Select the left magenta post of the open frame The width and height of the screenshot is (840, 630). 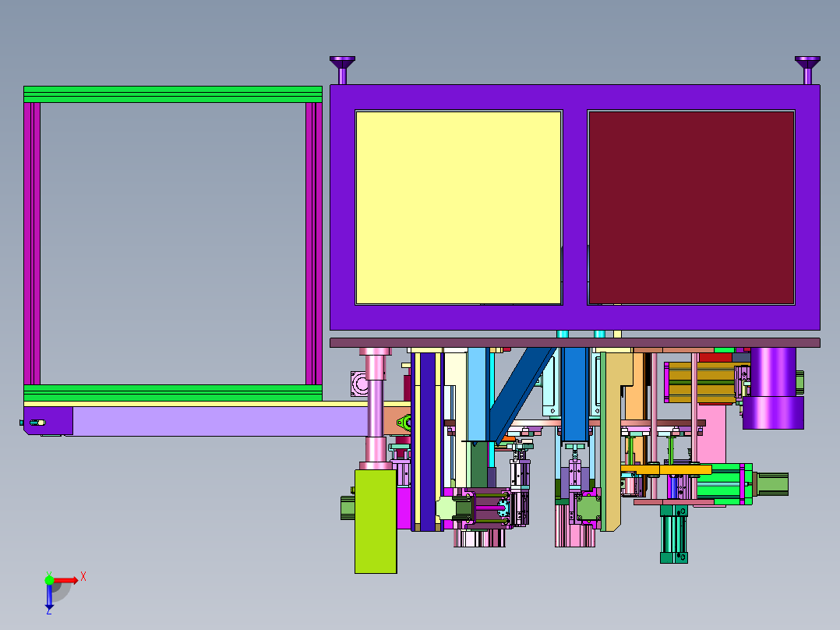pos(32,243)
